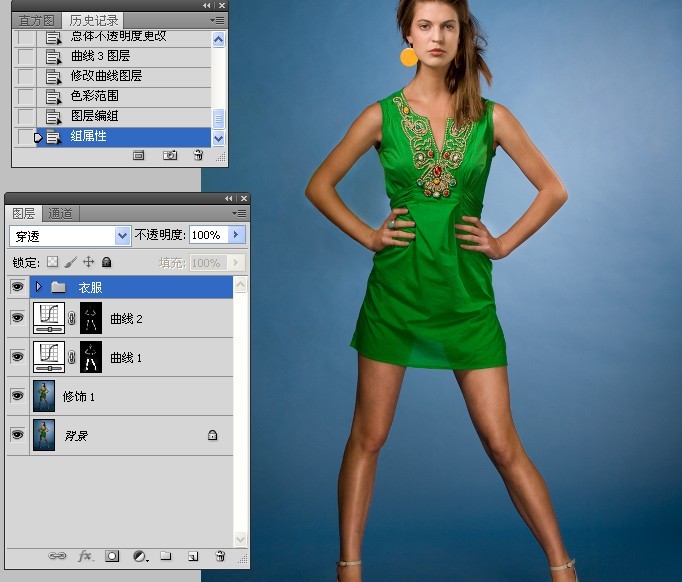Hide the 修饰 1 layer
The image size is (682, 582).
17,396
